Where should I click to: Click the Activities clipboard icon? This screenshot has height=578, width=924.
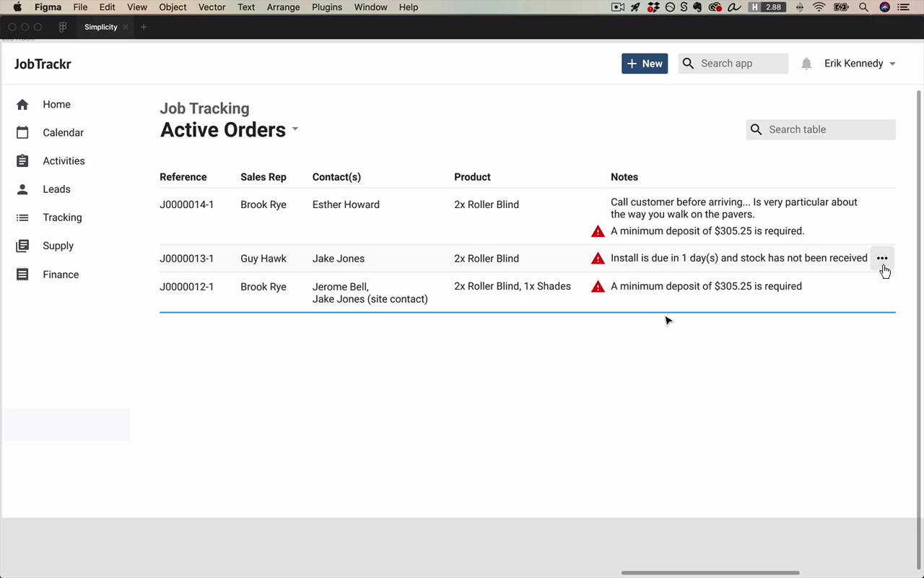point(22,161)
